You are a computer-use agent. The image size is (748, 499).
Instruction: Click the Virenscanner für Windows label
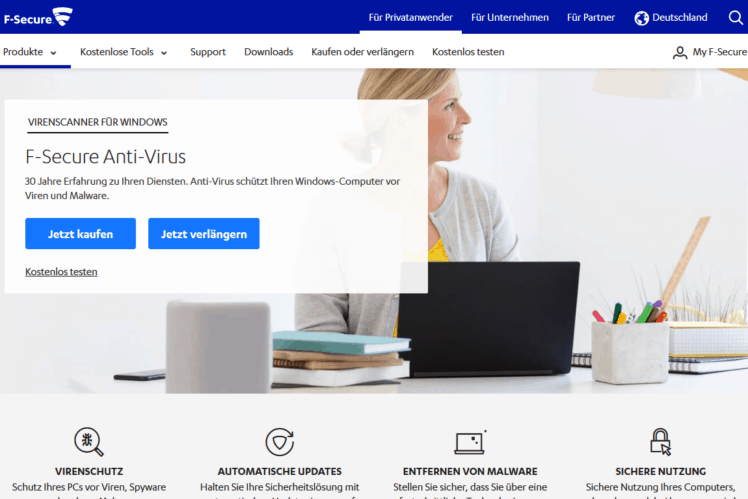(x=97, y=122)
